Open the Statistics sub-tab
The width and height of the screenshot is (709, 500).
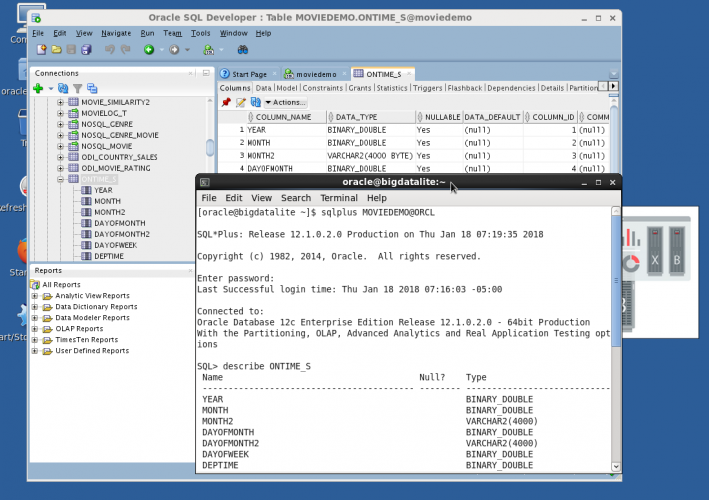[x=392, y=88]
